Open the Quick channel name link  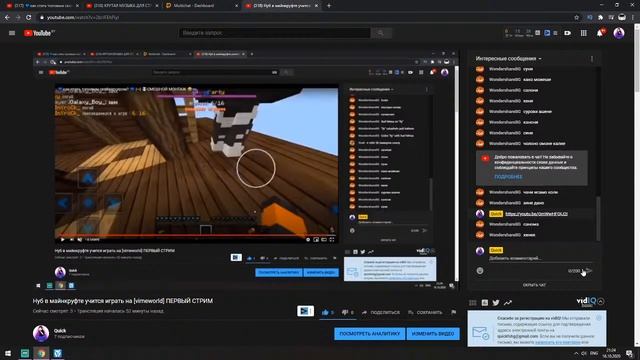pyautogui.click(x=60, y=331)
